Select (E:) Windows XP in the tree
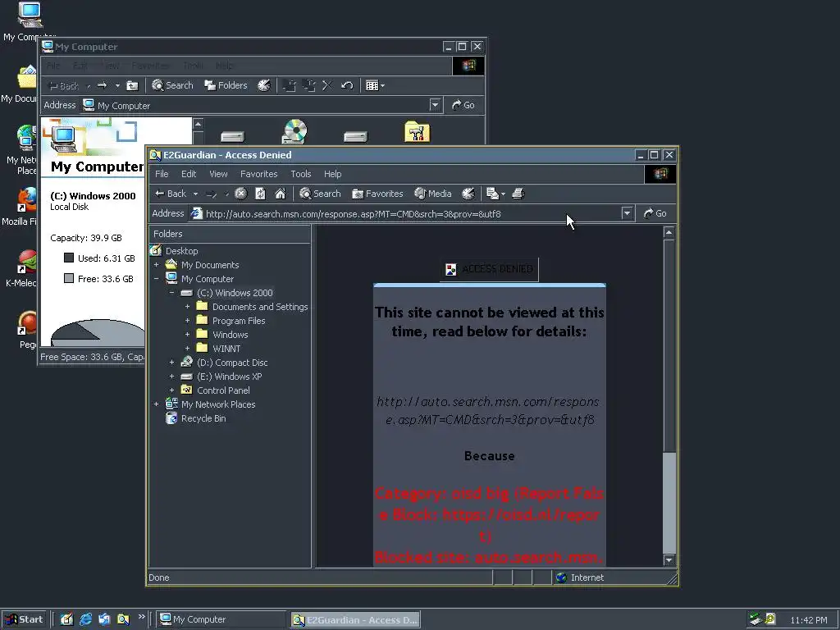This screenshot has height=630, width=840. (229, 377)
